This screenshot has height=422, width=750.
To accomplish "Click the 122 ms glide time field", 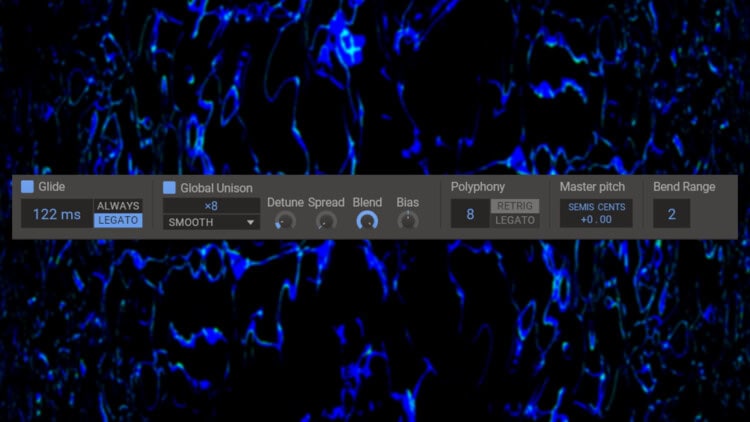I will click(x=57, y=213).
